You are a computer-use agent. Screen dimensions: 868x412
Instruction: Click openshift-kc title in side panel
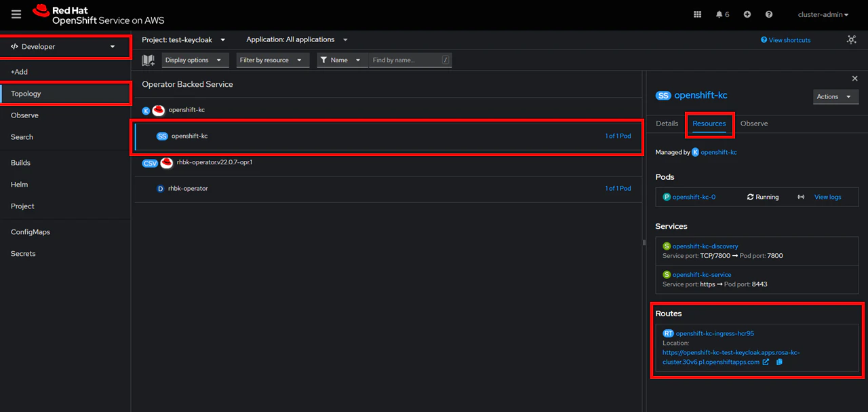[x=701, y=96]
